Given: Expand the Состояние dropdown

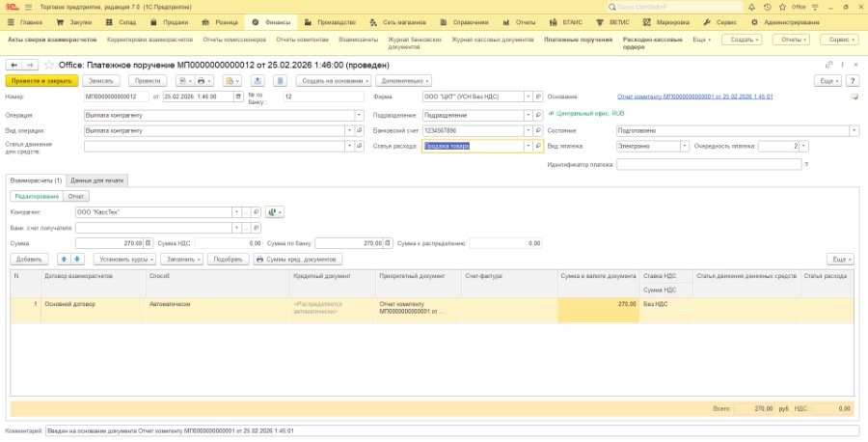Looking at the screenshot, I should click(854, 130).
